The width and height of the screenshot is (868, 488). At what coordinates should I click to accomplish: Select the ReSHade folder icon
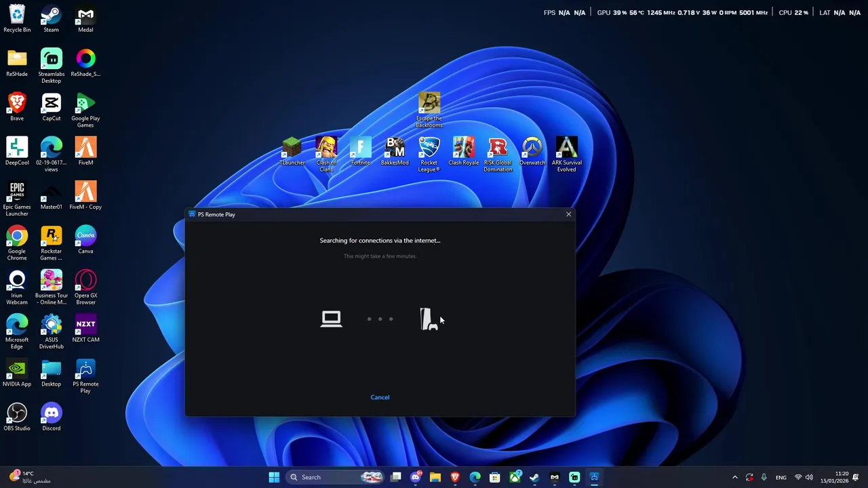coord(17,63)
